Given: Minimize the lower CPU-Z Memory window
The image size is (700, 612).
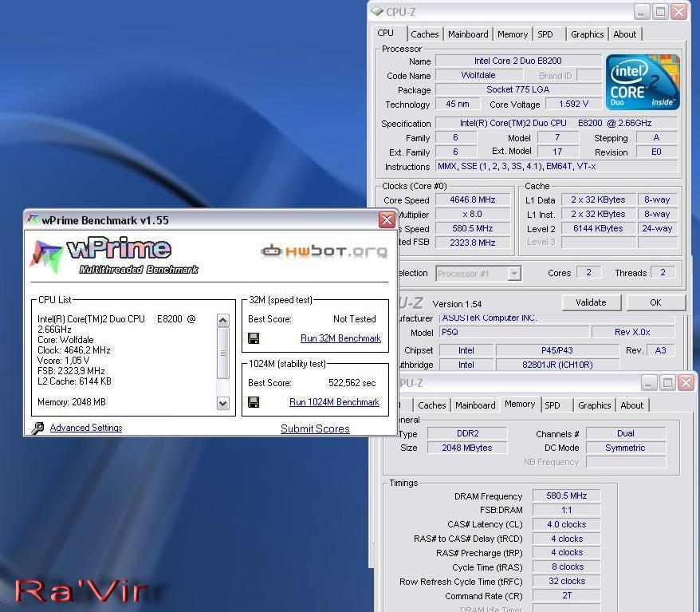Looking at the screenshot, I should (x=648, y=383).
